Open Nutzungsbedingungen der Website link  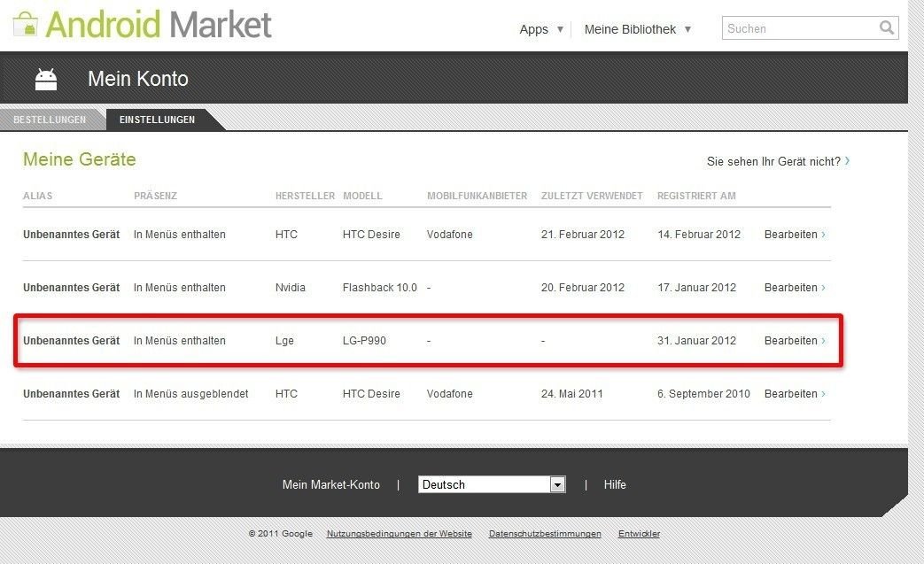[x=400, y=533]
